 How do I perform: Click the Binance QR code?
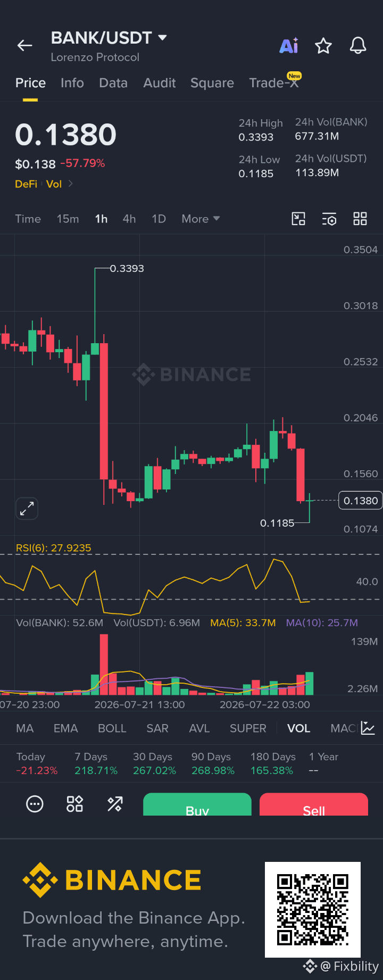313,910
